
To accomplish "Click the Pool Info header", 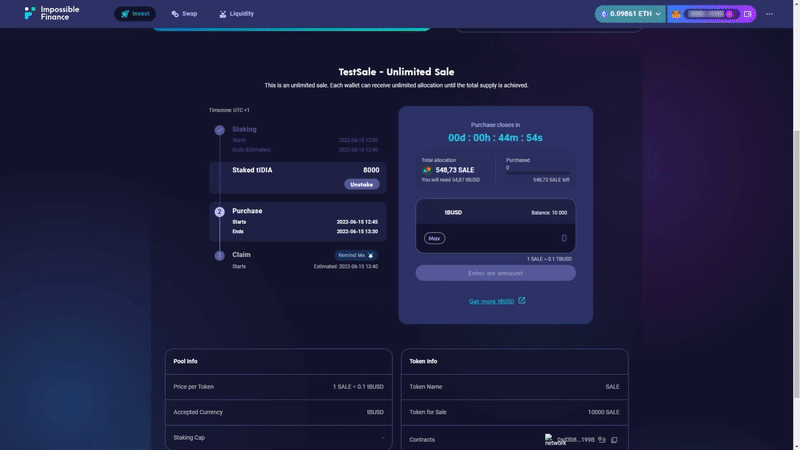I will (x=185, y=361).
